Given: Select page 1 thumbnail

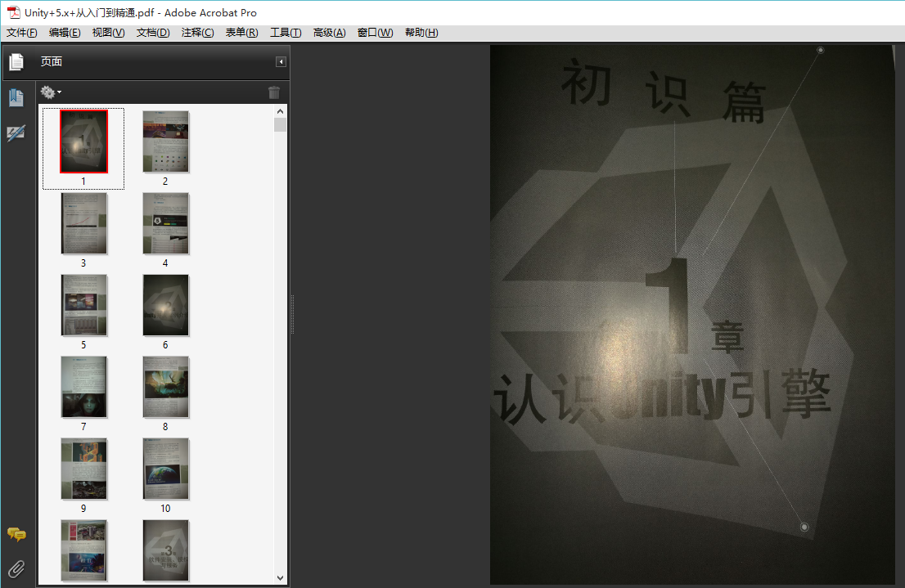Looking at the screenshot, I should point(83,141).
